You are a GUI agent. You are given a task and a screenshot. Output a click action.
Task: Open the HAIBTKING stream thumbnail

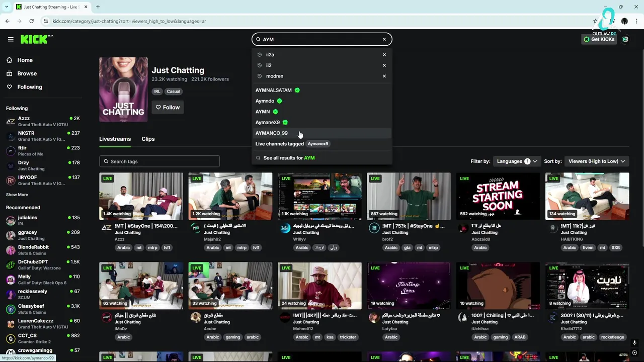pos(587,196)
